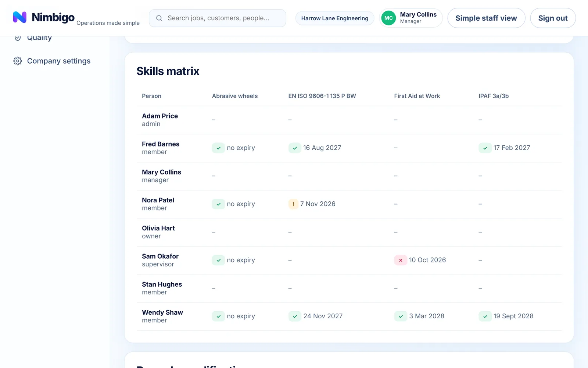Viewport: 588px width, 368px height.
Task: Click Wendy Shaw 24 Nov 2027 check icon
Action: click(x=295, y=316)
